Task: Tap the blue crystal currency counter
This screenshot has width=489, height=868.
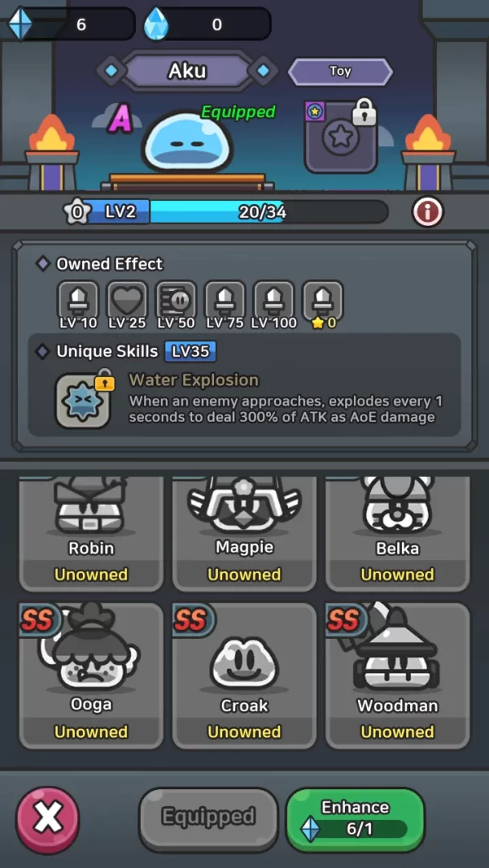Action: click(x=72, y=24)
